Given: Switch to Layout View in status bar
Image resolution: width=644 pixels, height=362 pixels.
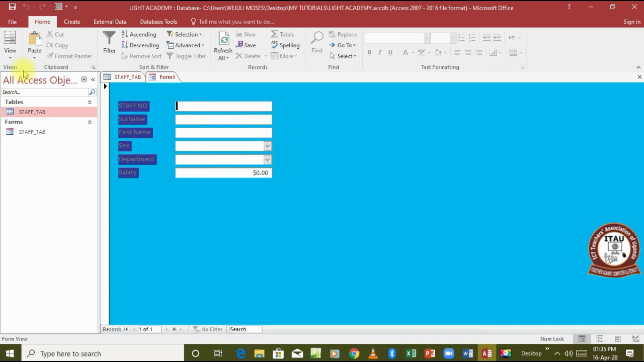Looking at the screenshot, I should pos(618,339).
